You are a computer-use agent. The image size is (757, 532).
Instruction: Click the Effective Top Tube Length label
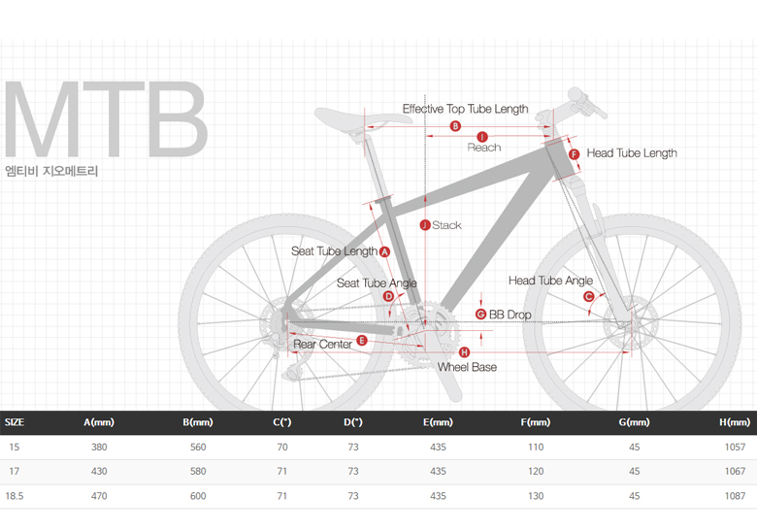[x=466, y=109]
